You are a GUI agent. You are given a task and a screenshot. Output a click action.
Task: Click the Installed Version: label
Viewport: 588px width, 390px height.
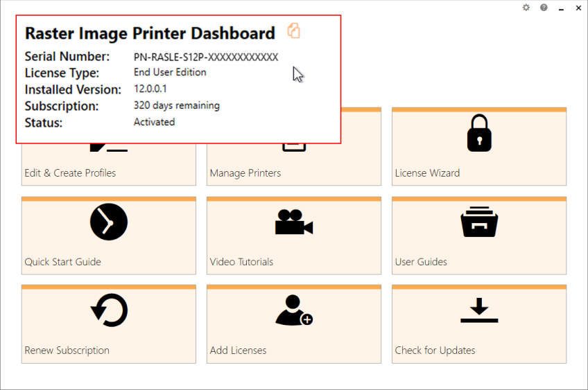click(73, 90)
